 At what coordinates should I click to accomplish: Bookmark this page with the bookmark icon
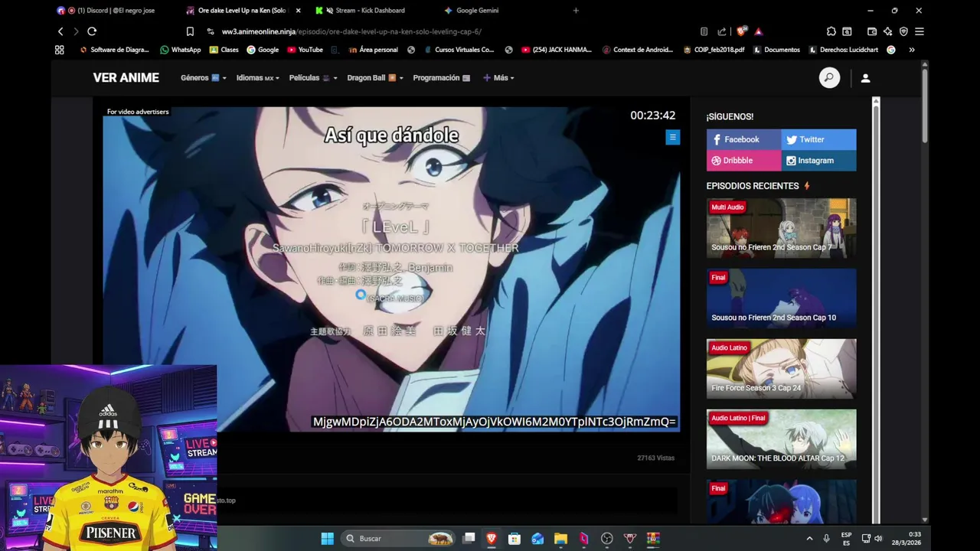click(x=190, y=31)
